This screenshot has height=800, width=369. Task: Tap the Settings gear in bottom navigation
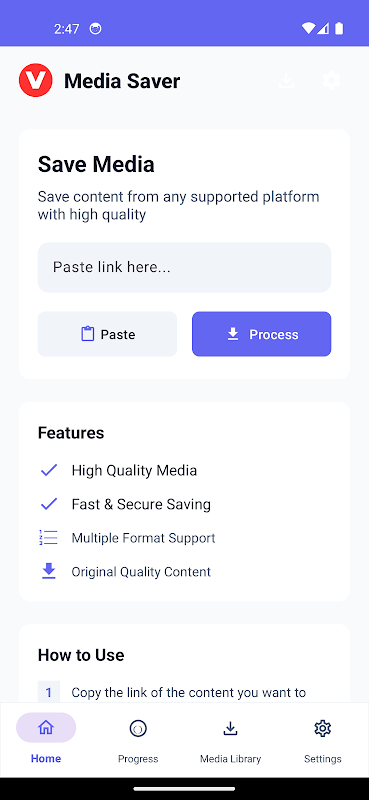[x=323, y=728]
